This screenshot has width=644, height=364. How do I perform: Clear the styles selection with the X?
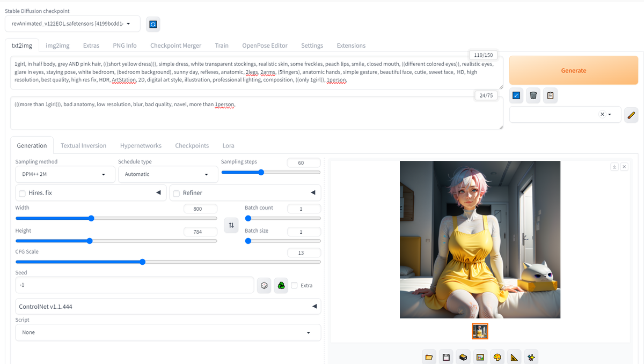(x=602, y=114)
